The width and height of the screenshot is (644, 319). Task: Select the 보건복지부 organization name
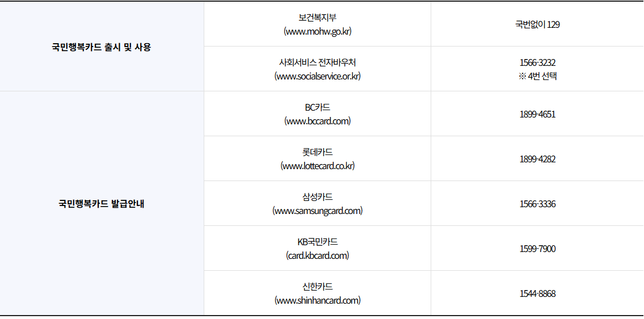pos(317,18)
